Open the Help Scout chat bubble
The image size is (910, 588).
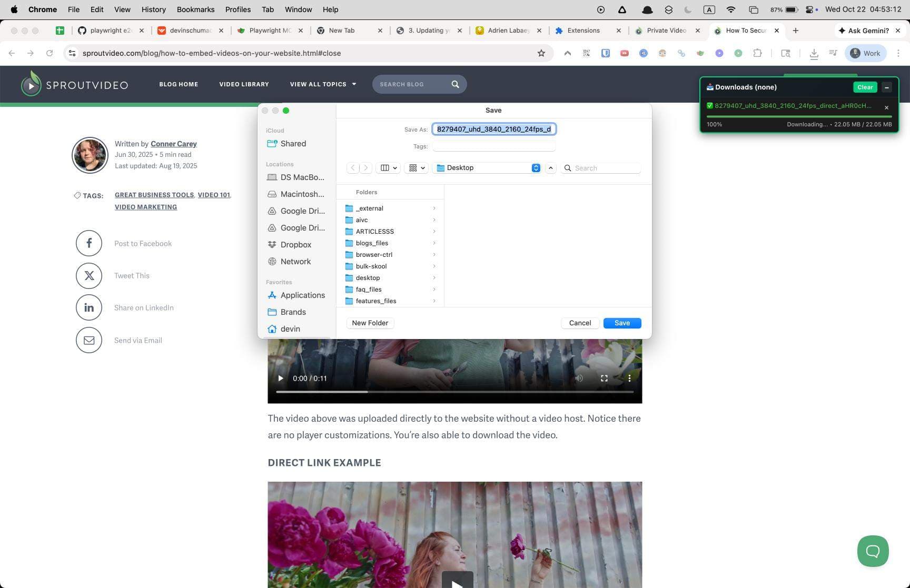(873, 551)
